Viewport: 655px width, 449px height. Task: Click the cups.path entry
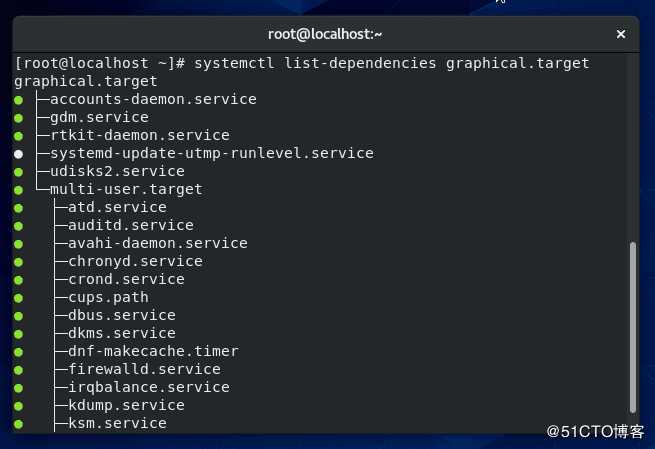click(x=108, y=297)
